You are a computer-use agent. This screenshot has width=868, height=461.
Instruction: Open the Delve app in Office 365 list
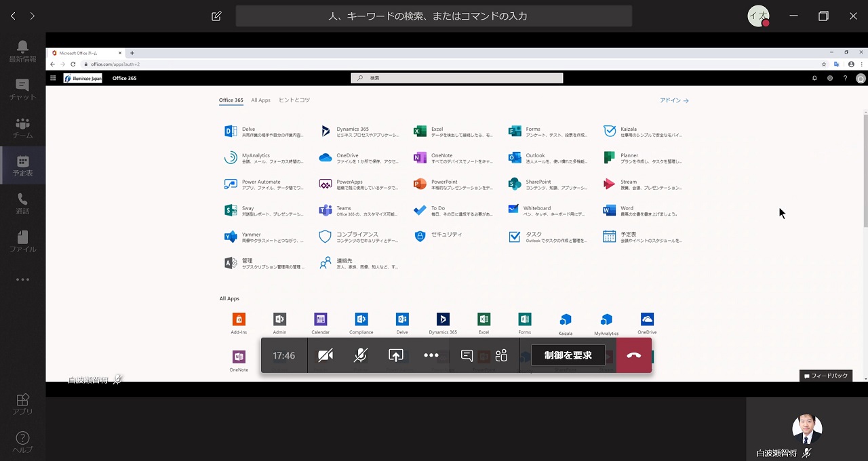pyautogui.click(x=263, y=132)
